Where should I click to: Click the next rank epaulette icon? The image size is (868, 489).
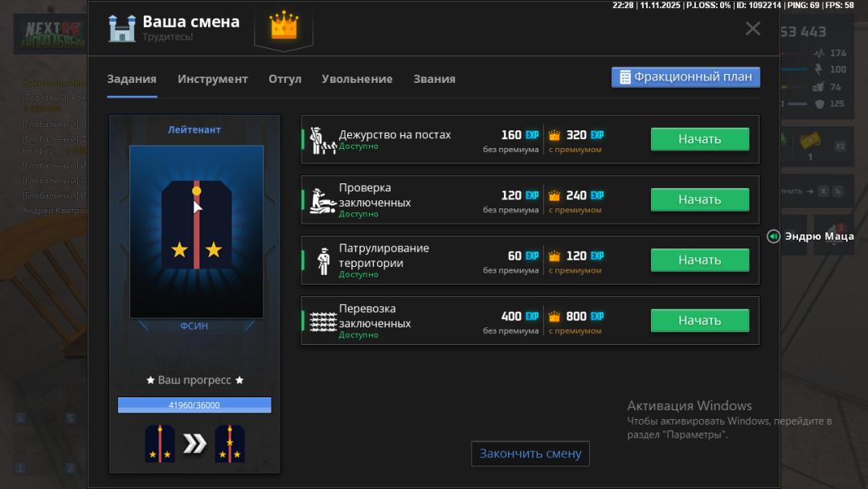[x=230, y=443]
